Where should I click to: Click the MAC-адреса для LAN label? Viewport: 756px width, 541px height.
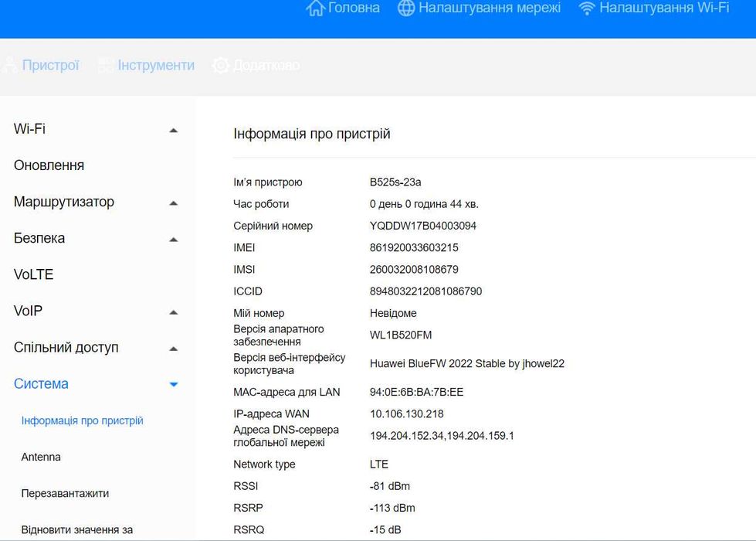[x=286, y=392]
